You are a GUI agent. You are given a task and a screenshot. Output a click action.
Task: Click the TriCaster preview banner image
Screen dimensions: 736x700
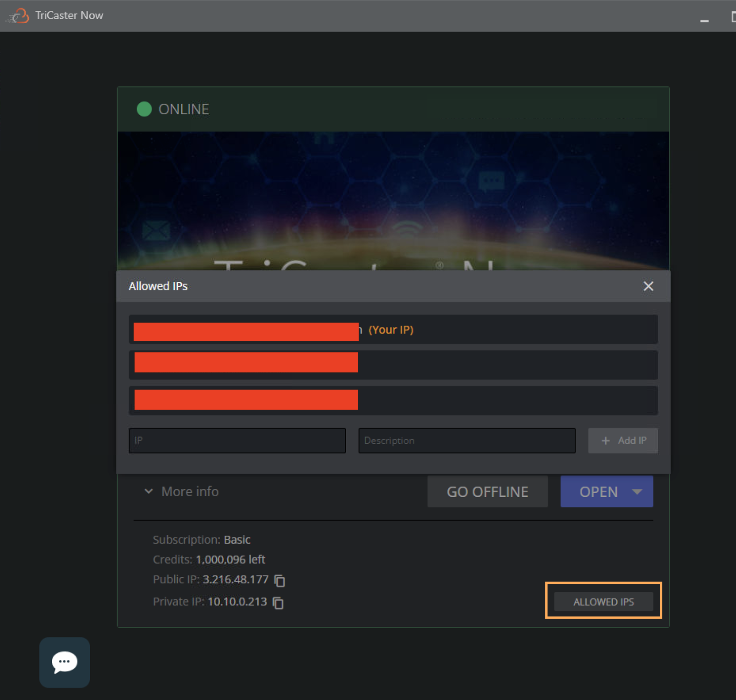(393, 201)
